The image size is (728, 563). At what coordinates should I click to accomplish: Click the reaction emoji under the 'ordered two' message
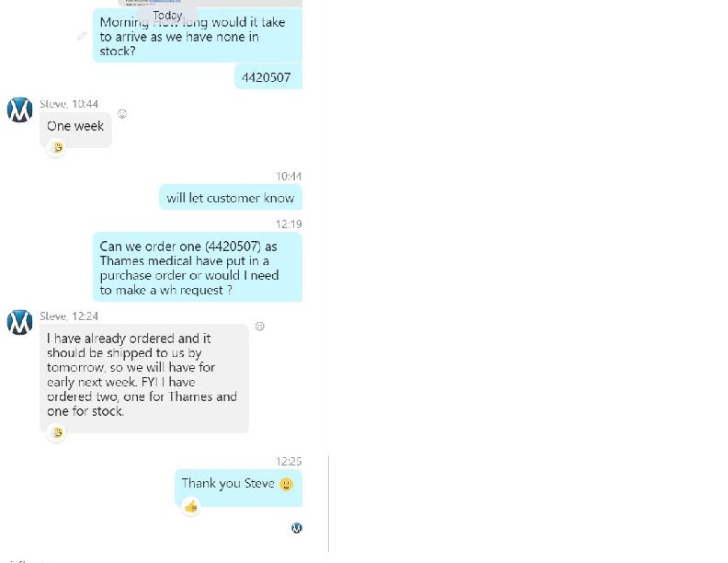tap(57, 433)
